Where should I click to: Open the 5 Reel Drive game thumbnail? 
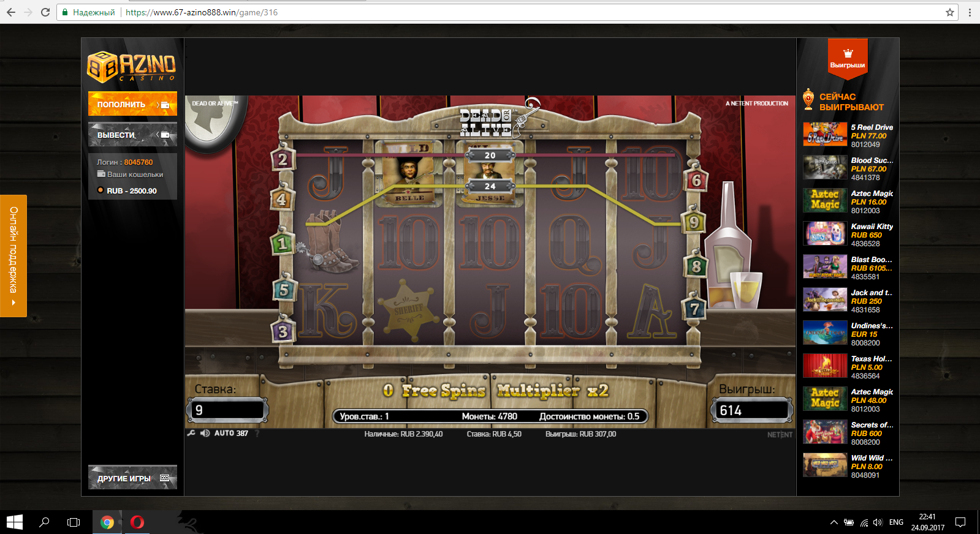pyautogui.click(x=825, y=134)
